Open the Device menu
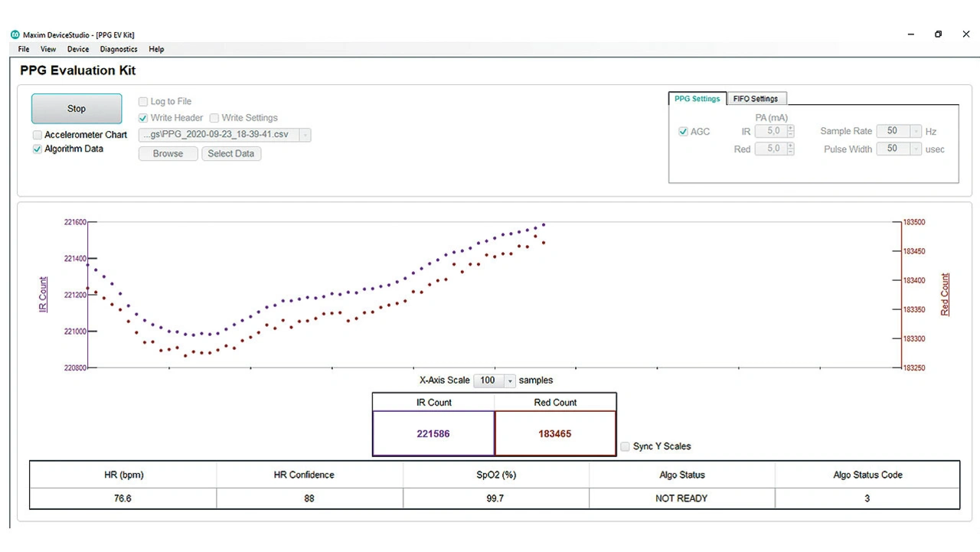Screen dimensions: 980x552 pyautogui.click(x=78, y=49)
